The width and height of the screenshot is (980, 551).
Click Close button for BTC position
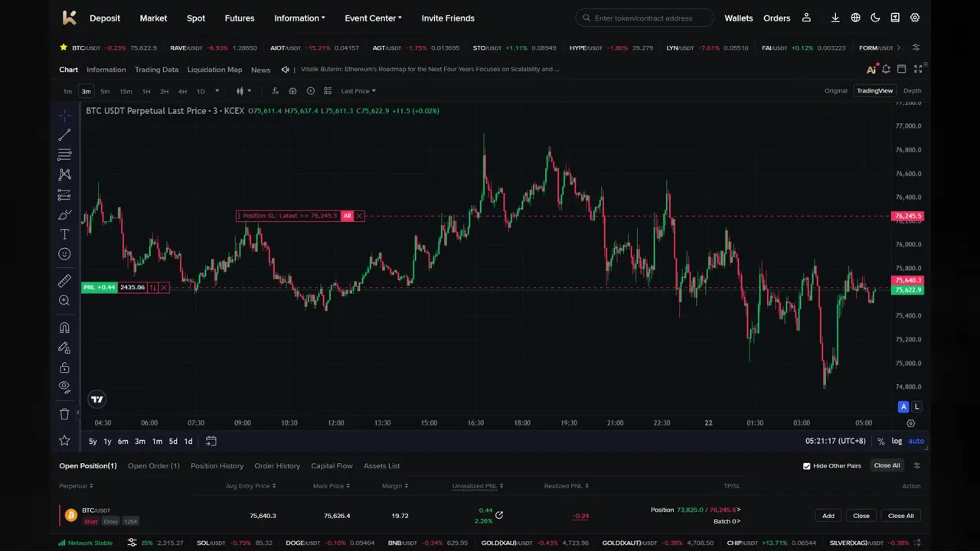(861, 516)
